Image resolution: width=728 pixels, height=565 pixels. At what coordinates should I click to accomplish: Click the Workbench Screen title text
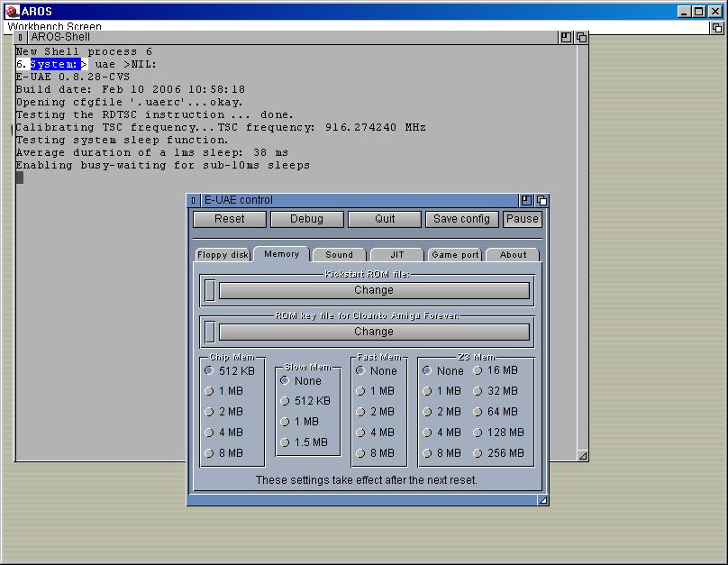54,26
